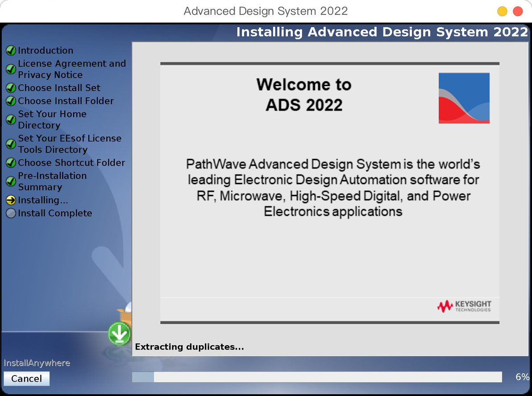
Task: Click the "Set Your Home Directory" step
Action: [52, 120]
